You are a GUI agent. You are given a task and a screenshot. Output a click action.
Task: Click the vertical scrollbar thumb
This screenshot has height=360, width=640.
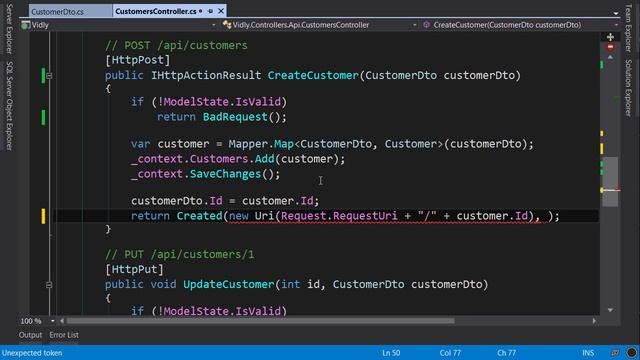610,182
